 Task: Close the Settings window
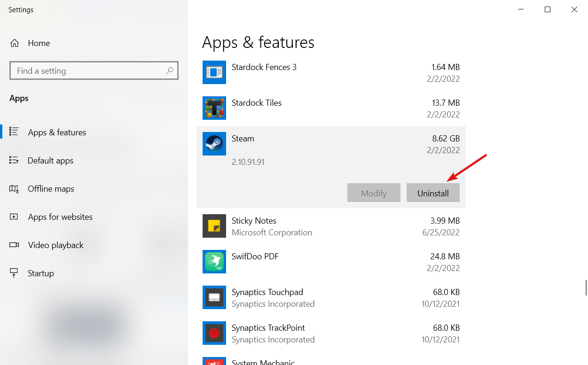[x=574, y=9]
